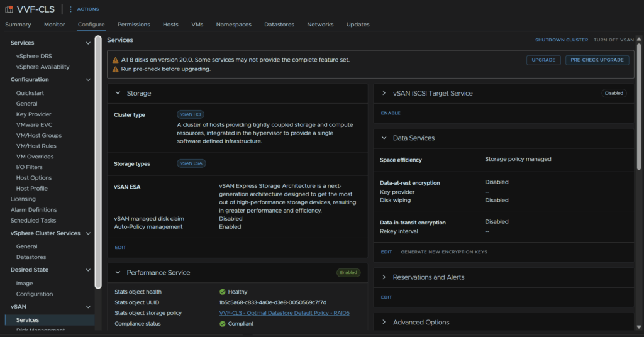Screen dimensions: 644x337
Task: Click the VVF-CLS cluster icon
Action: point(9,9)
